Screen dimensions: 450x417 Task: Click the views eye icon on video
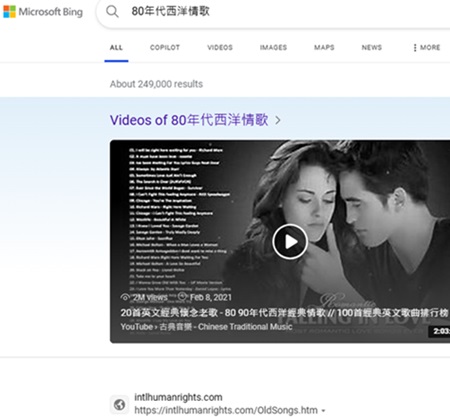(x=125, y=297)
